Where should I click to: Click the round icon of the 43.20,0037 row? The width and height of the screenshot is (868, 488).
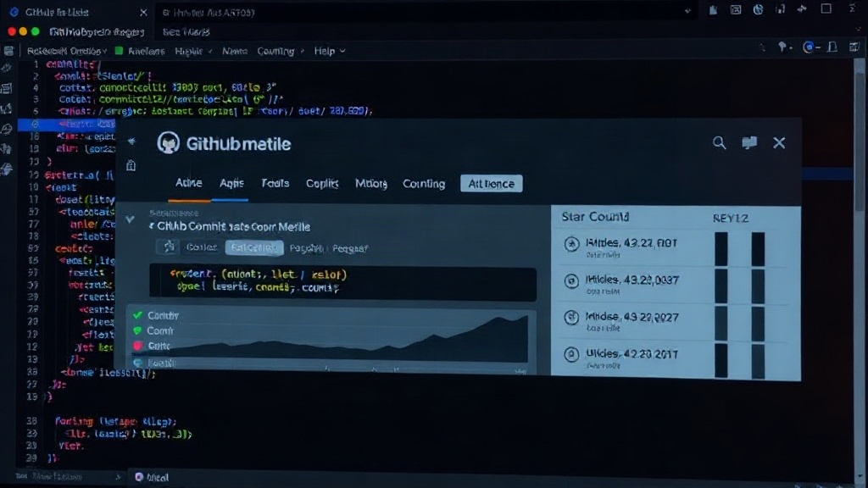tap(571, 281)
